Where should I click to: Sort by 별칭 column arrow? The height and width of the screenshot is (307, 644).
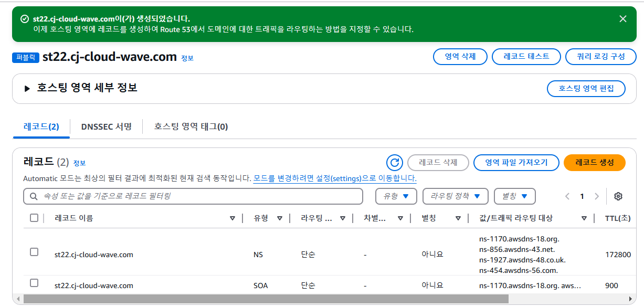[x=458, y=218]
